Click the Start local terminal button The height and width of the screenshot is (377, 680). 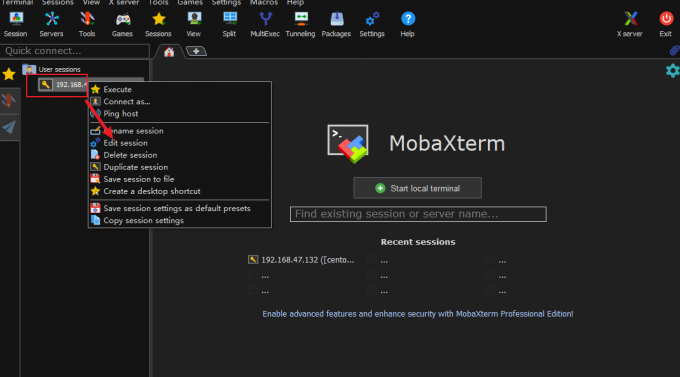[x=417, y=188]
